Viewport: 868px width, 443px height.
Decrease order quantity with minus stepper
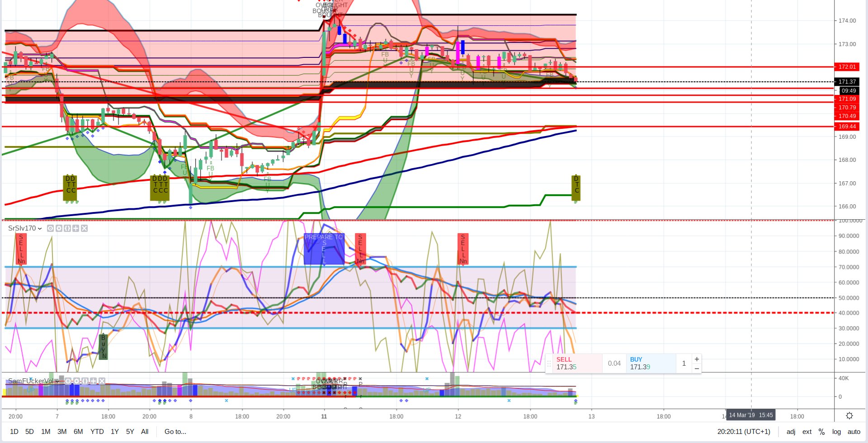(697, 368)
